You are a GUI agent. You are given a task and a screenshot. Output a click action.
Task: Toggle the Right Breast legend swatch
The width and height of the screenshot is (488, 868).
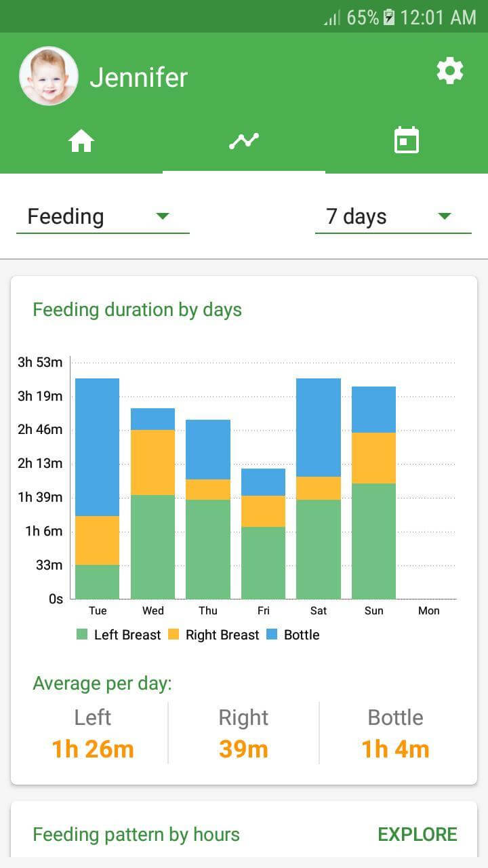click(x=174, y=635)
